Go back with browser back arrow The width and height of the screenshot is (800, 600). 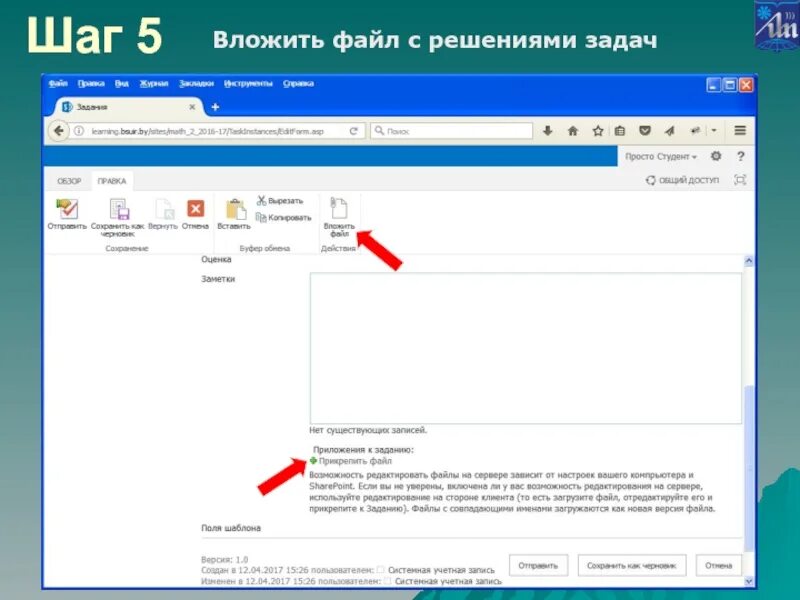[x=59, y=131]
